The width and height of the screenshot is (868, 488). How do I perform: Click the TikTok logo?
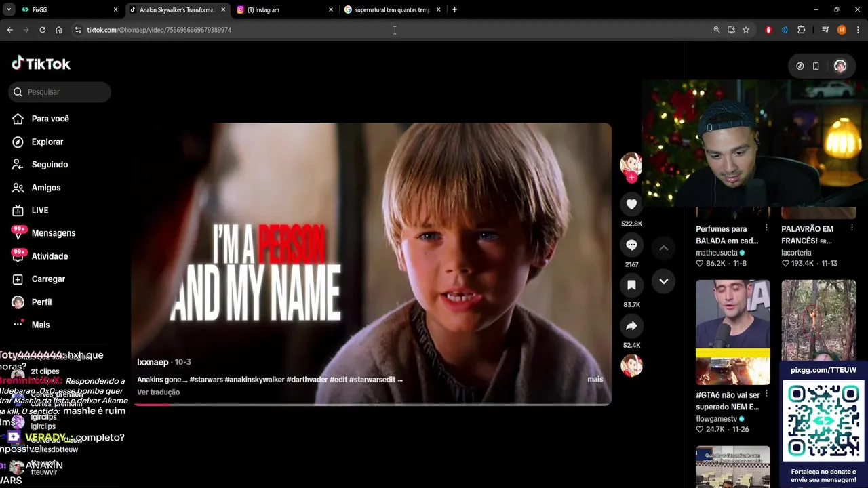click(x=41, y=64)
